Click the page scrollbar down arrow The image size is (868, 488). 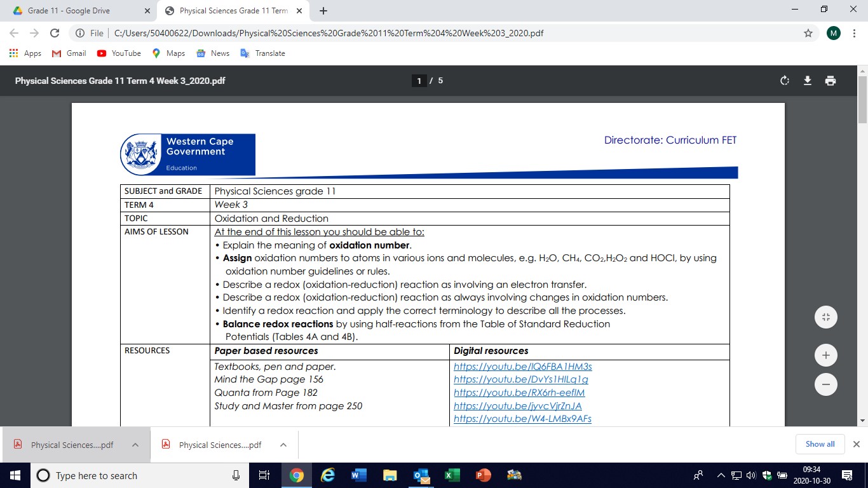[863, 421]
